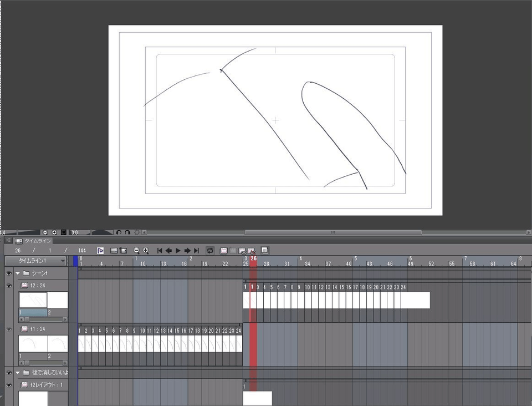Click the canvas horizontal scrollbar thumb

pyautogui.click(x=332, y=232)
